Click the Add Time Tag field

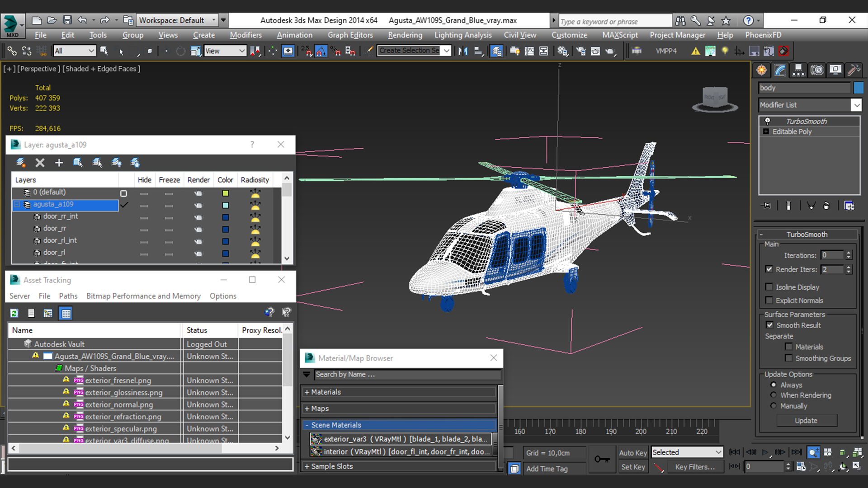(555, 469)
